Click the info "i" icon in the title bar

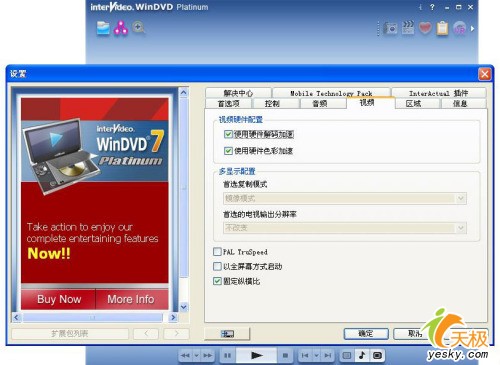[420, 7]
